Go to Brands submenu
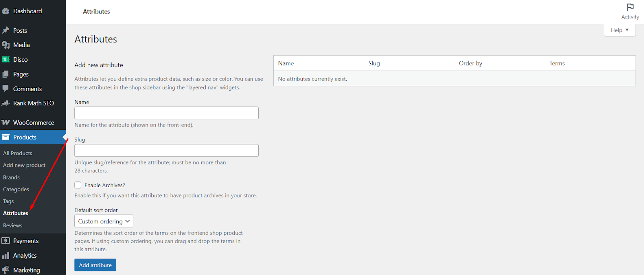 [x=11, y=177]
